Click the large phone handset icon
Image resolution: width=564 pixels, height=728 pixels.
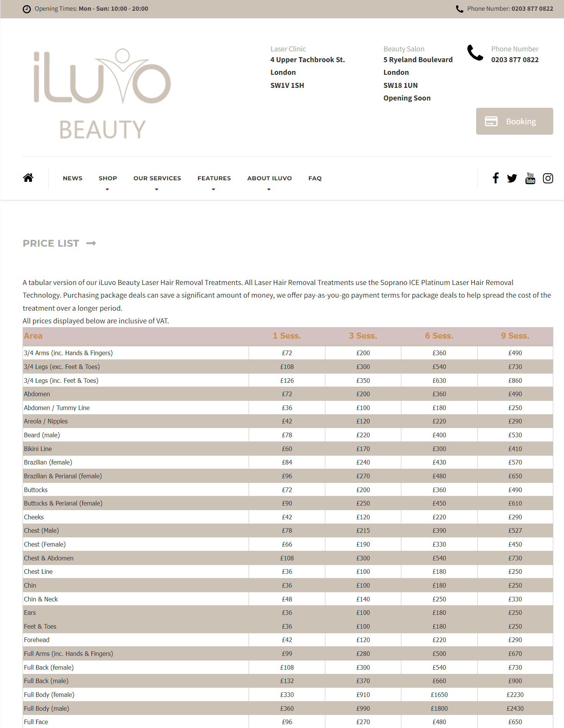[x=475, y=53]
